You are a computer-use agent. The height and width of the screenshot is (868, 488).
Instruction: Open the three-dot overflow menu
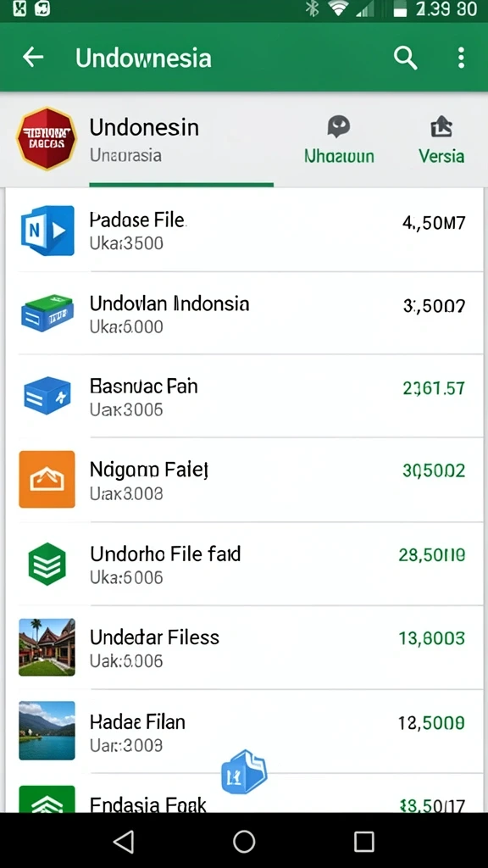point(461,58)
